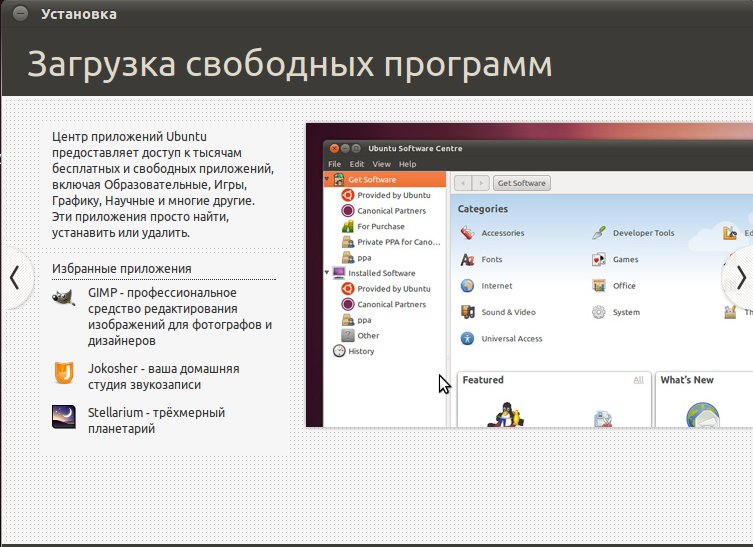Viewport: 753px width, 547px height.
Task: Click the Accessories category label
Action: tap(503, 233)
